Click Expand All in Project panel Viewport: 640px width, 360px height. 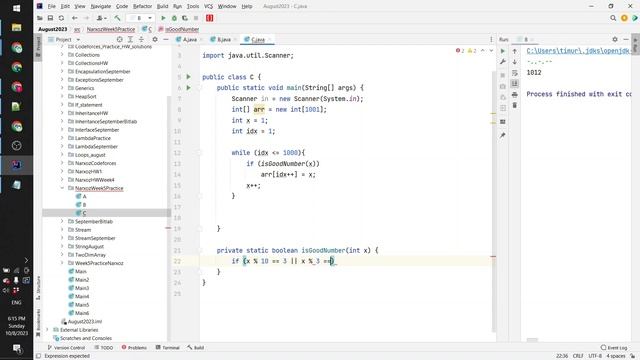click(130, 40)
